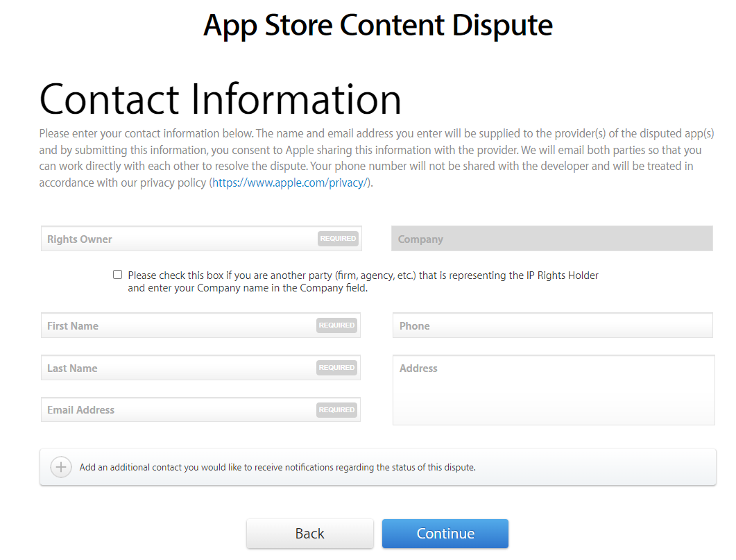The height and width of the screenshot is (560, 736).
Task: Click the App Store Content Dispute title
Action: (378, 25)
